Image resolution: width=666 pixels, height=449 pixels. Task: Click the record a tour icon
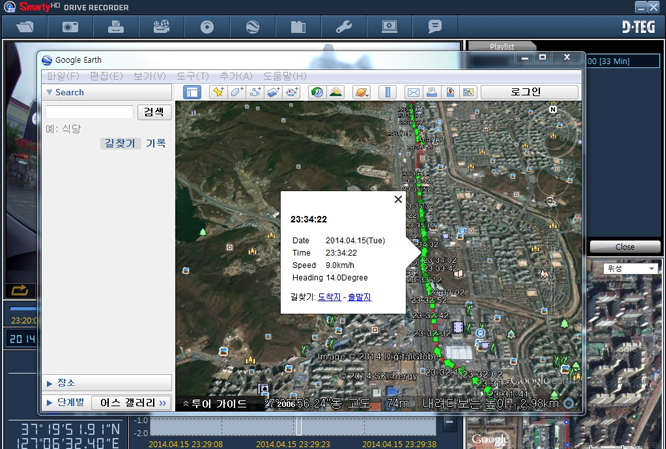click(292, 92)
